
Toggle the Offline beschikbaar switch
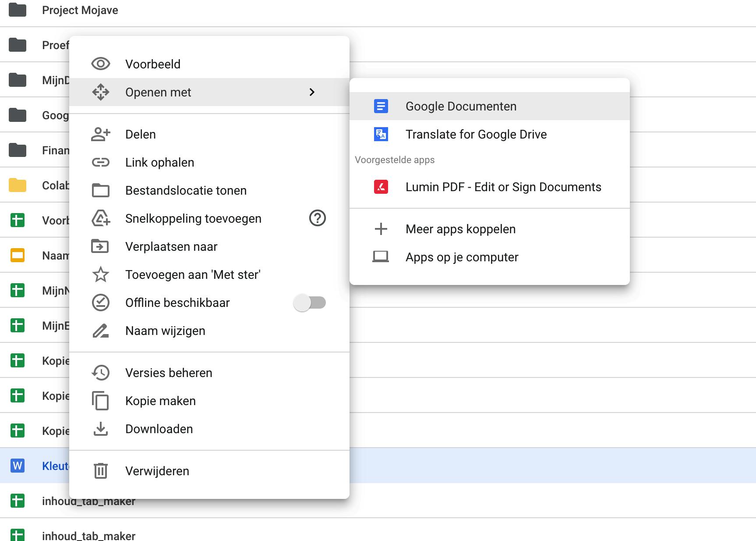(310, 303)
